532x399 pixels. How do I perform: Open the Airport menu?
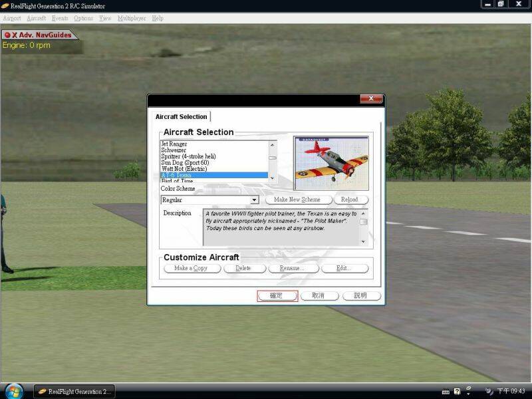pyautogui.click(x=12, y=19)
